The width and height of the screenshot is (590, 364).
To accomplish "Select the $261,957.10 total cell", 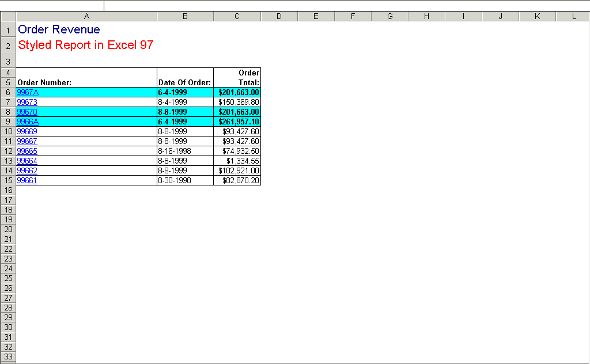I will [x=237, y=122].
